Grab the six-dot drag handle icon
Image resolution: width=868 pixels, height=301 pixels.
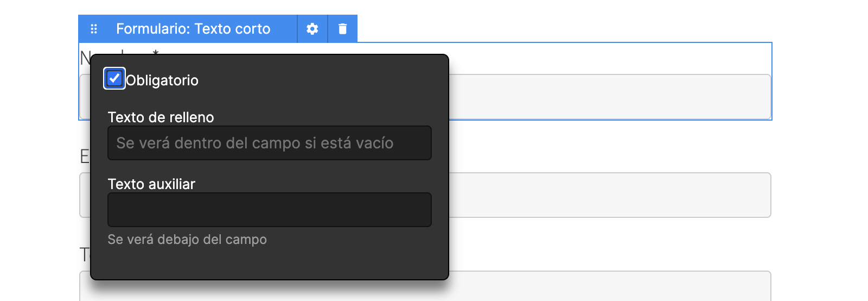(x=93, y=29)
